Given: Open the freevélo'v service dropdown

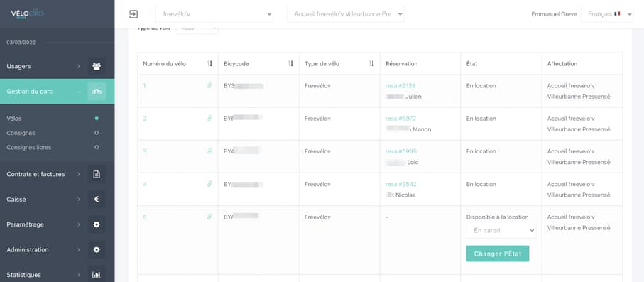Looking at the screenshot, I should pyautogui.click(x=214, y=14).
